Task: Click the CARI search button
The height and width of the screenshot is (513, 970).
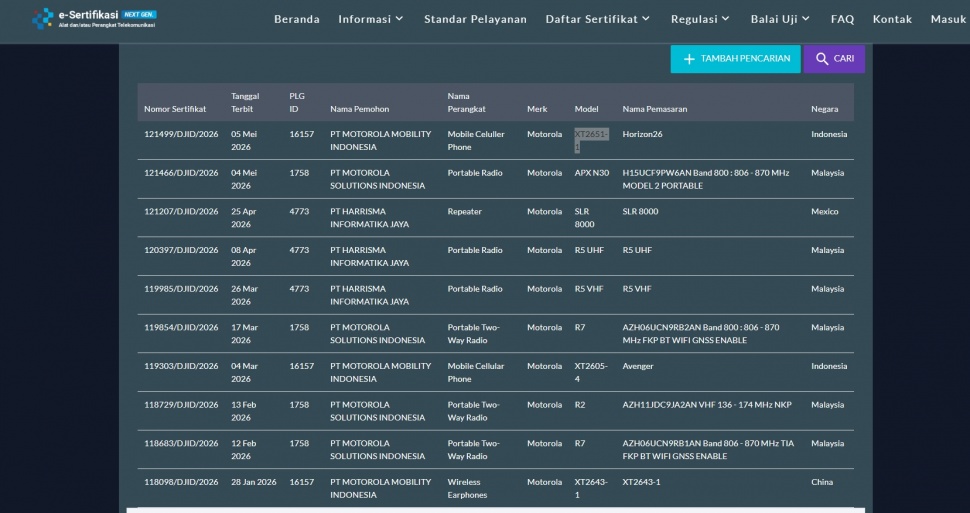Action: click(x=834, y=59)
